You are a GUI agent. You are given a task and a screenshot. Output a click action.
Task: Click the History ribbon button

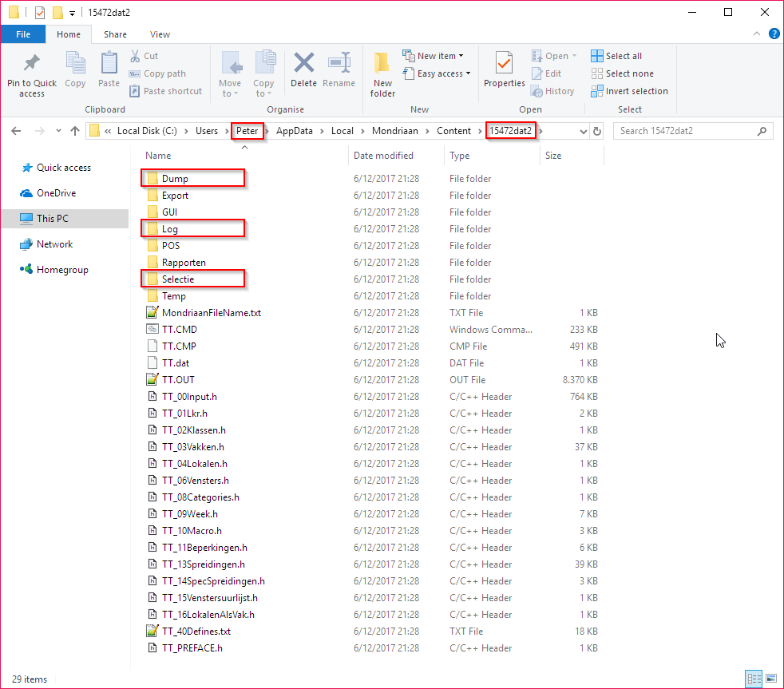pos(552,91)
